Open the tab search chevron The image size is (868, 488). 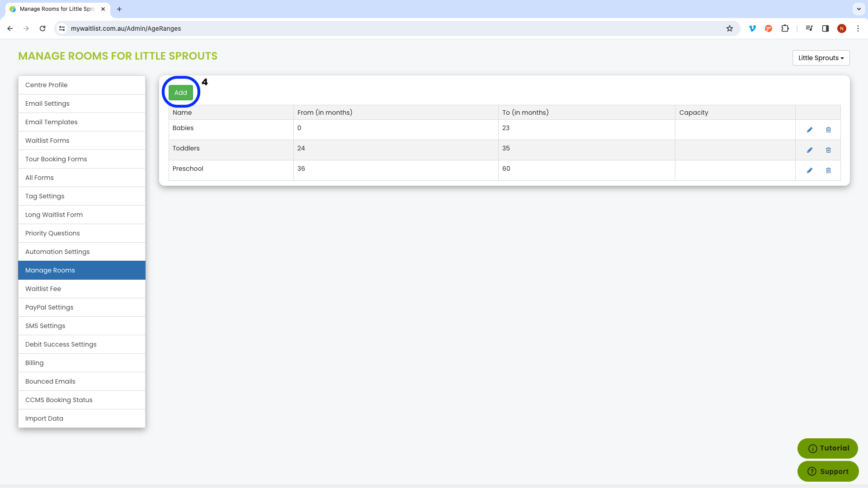point(859,9)
